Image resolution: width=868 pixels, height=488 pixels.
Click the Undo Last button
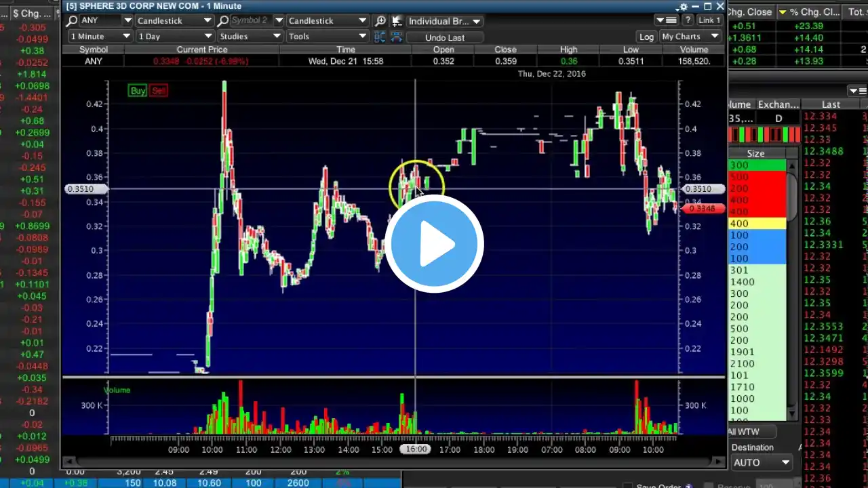coord(445,37)
